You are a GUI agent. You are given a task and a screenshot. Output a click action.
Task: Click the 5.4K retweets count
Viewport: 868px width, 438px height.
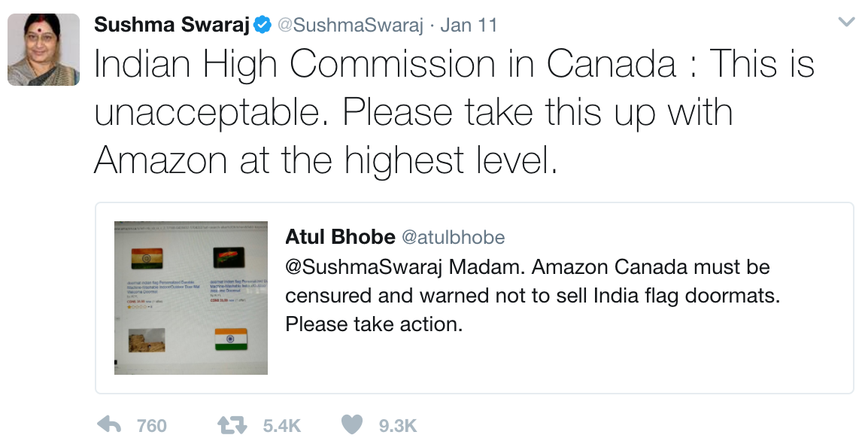click(281, 426)
